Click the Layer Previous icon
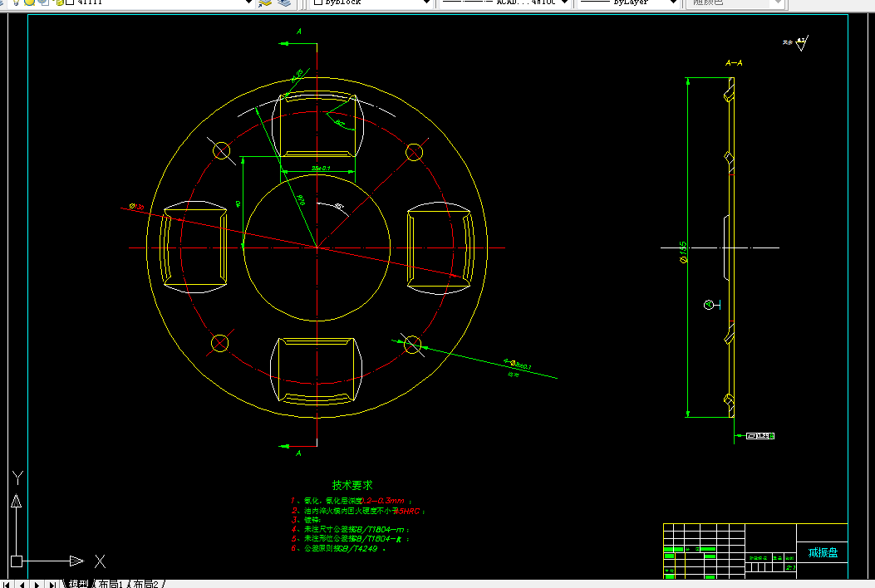Viewport: 875px width, 588px height. point(284,2)
